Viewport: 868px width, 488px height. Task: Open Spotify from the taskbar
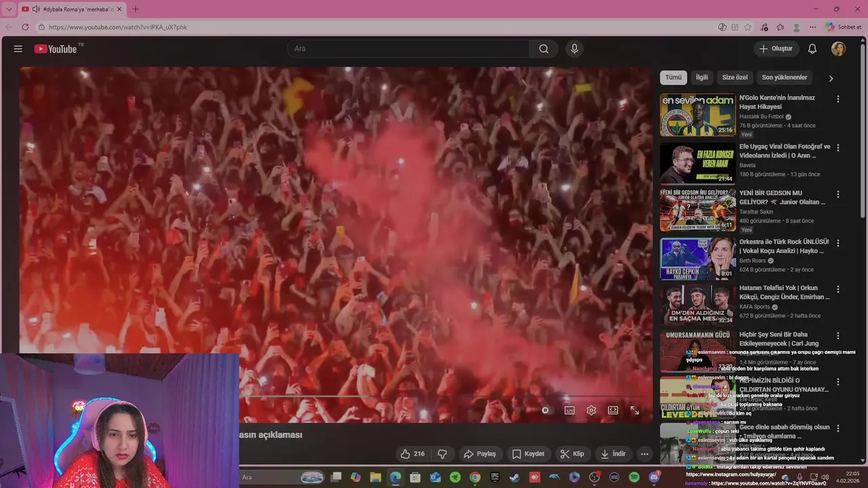click(634, 477)
